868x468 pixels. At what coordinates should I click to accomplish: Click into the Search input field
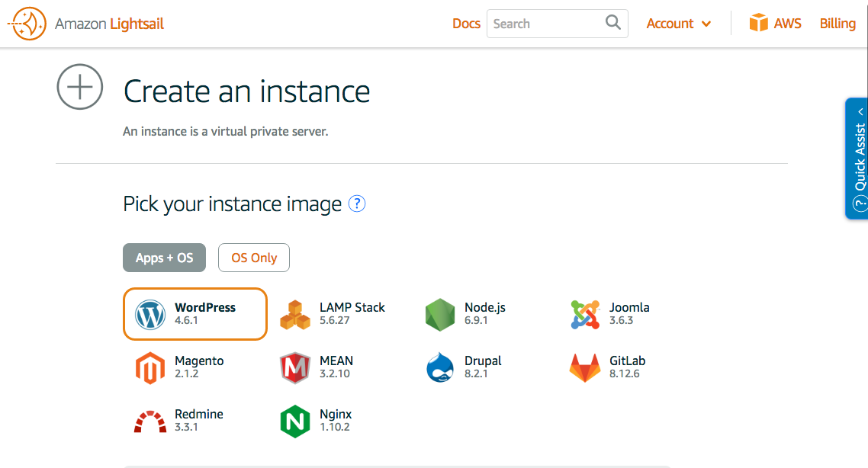[x=545, y=24]
